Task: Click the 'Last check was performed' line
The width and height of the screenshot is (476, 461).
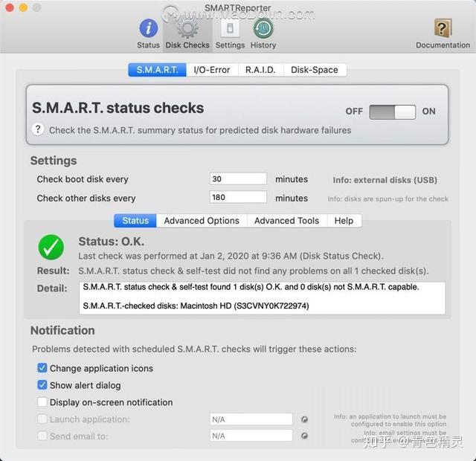Action: coord(231,256)
